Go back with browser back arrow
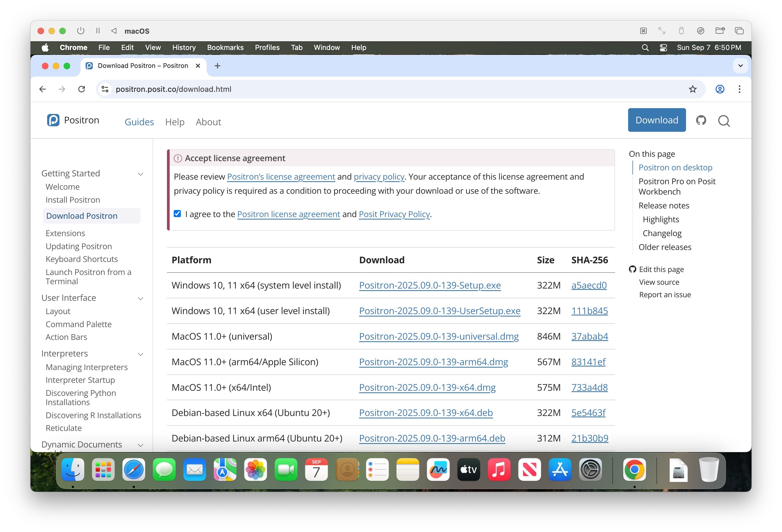The height and width of the screenshot is (532, 782). pos(42,89)
